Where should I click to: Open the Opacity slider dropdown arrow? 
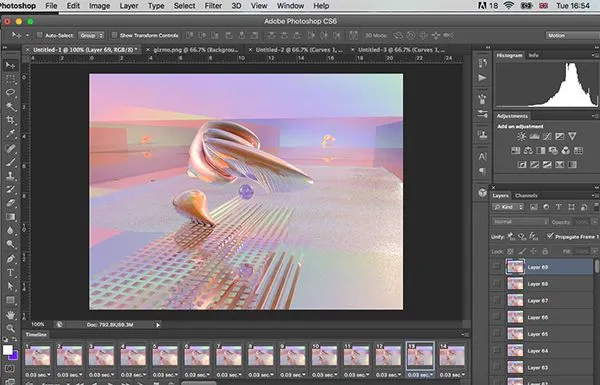[x=594, y=222]
